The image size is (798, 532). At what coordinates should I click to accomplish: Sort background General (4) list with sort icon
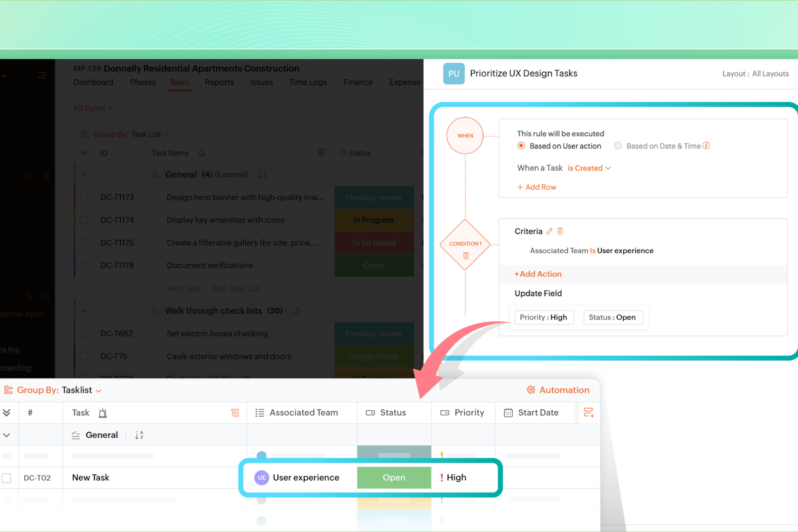(263, 175)
